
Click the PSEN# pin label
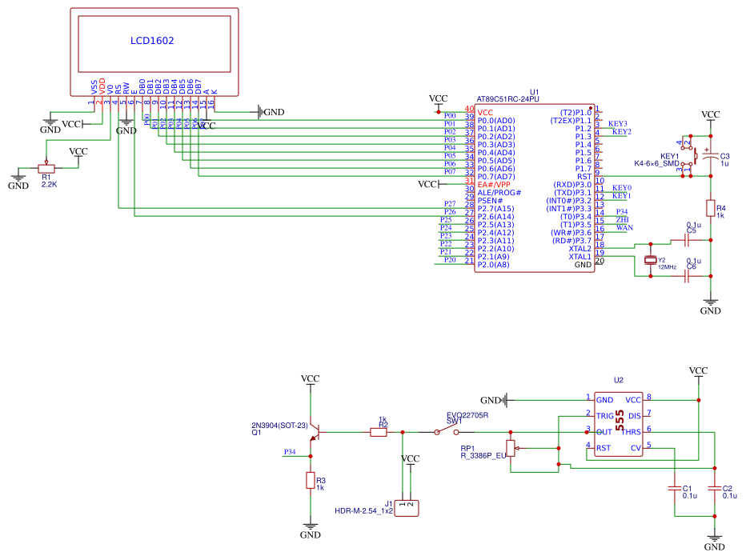490,201
